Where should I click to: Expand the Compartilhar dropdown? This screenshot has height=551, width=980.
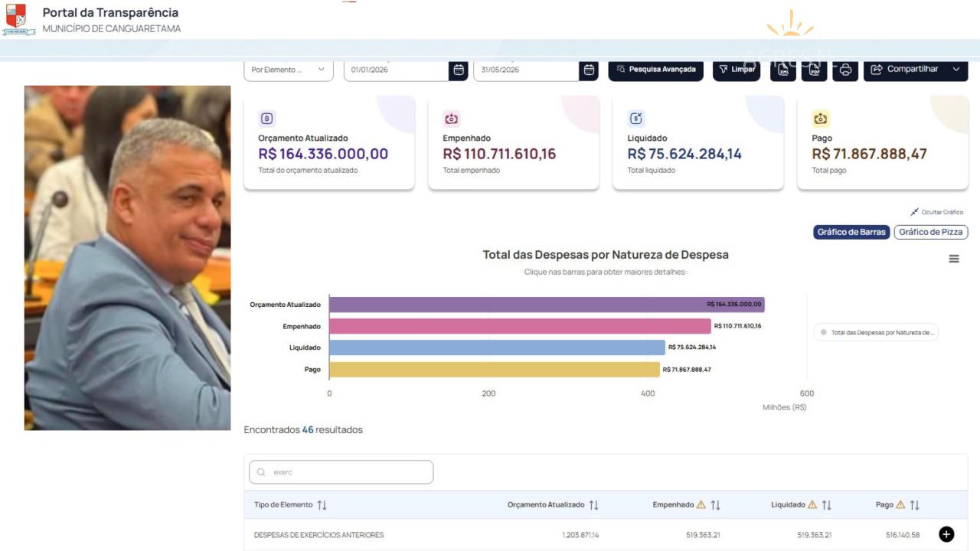click(x=916, y=70)
